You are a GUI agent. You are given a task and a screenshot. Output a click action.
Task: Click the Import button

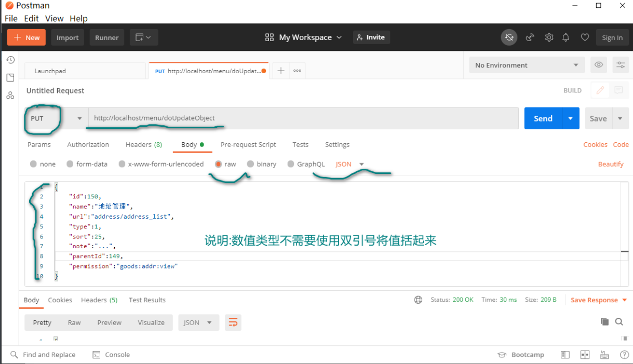click(x=68, y=37)
